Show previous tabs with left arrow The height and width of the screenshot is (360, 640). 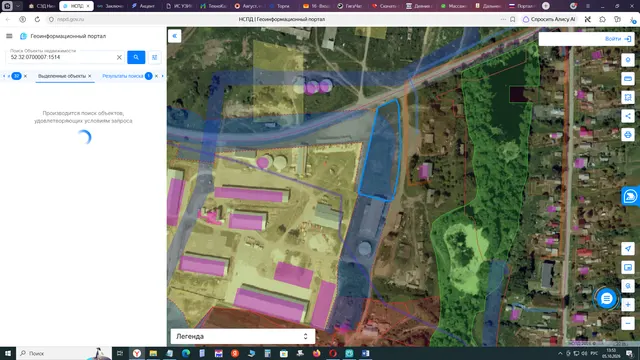(x=4, y=76)
